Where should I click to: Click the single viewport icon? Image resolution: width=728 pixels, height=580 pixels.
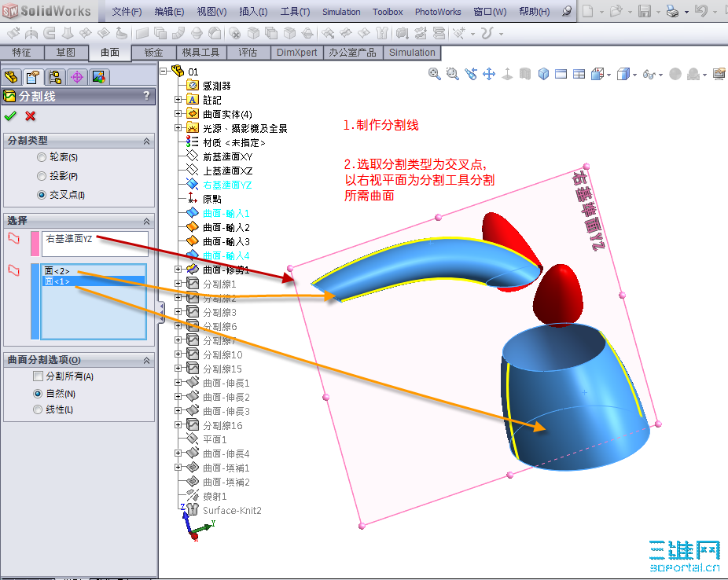(561, 74)
